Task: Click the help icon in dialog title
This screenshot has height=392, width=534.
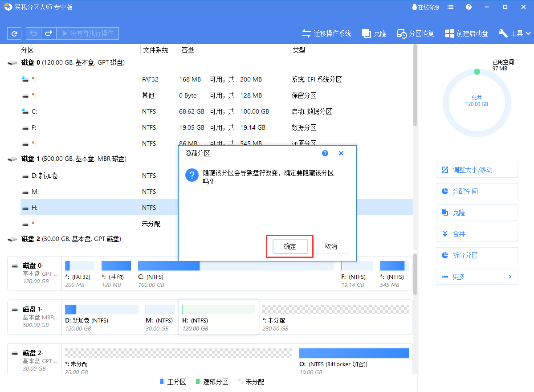Action: point(325,153)
